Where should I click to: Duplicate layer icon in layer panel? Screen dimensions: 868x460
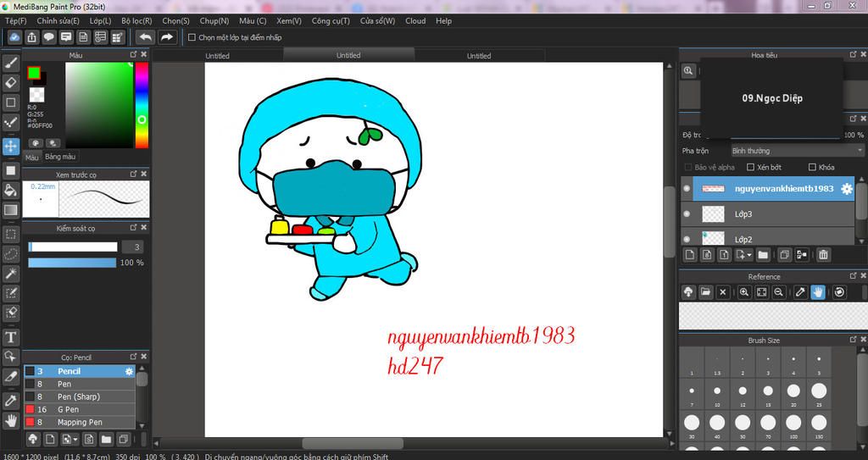[x=784, y=255]
